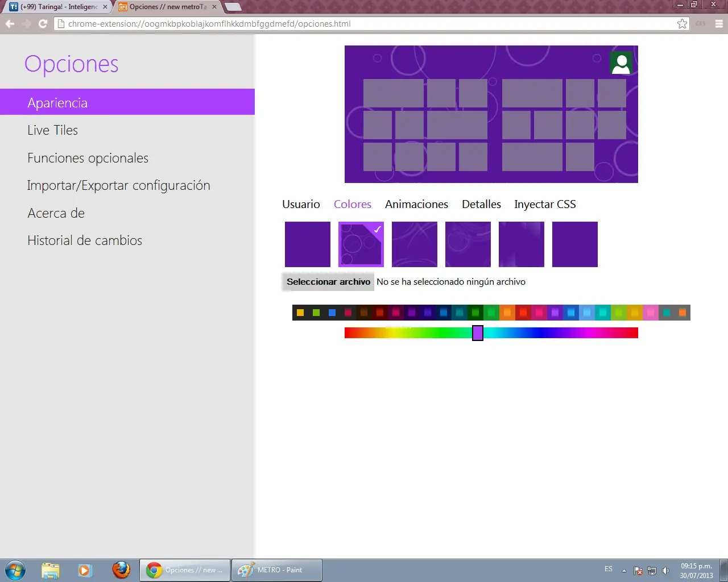Switch to the METRO - Paint taskbar window

[277, 570]
